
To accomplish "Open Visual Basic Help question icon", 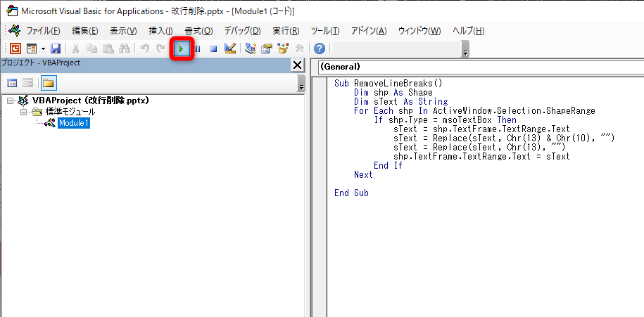I will click(x=320, y=48).
